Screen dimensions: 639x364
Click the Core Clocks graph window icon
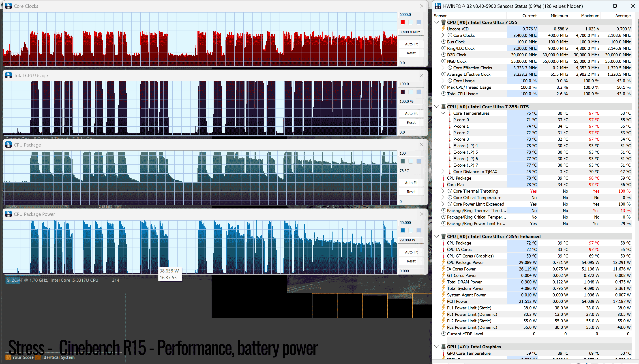[9, 6]
